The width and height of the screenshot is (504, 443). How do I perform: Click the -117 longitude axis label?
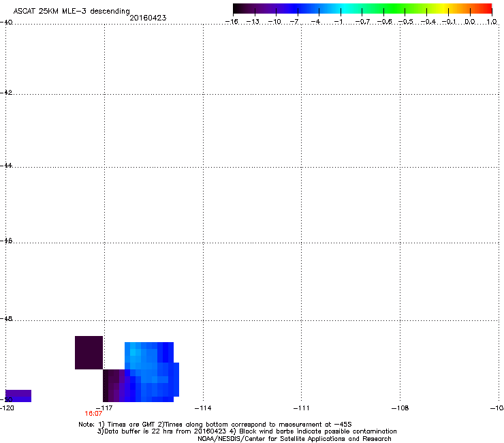(x=104, y=408)
